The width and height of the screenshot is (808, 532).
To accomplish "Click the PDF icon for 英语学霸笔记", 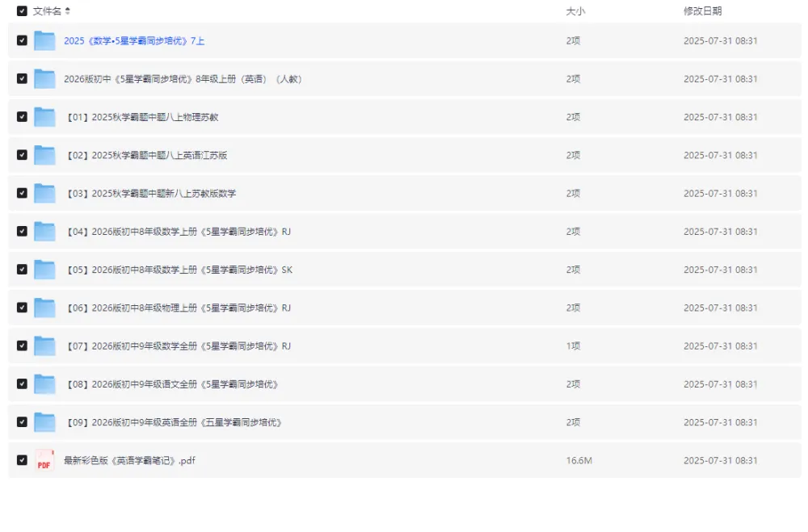I will pyautogui.click(x=44, y=461).
